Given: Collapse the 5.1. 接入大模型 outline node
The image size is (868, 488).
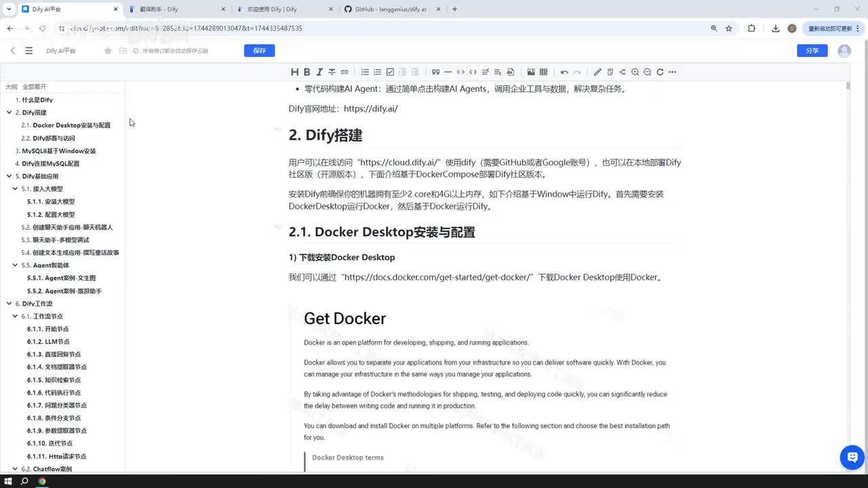Looking at the screenshot, I should click(x=15, y=189).
